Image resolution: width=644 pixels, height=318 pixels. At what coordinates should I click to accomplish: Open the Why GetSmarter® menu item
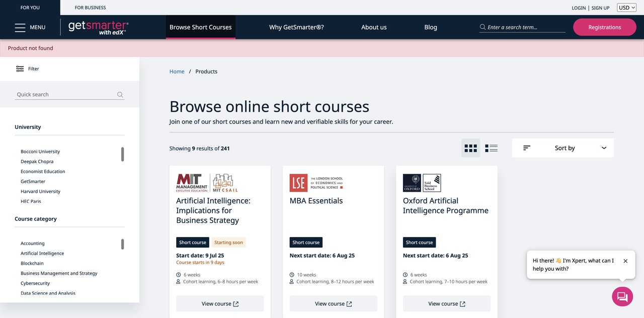[296, 27]
